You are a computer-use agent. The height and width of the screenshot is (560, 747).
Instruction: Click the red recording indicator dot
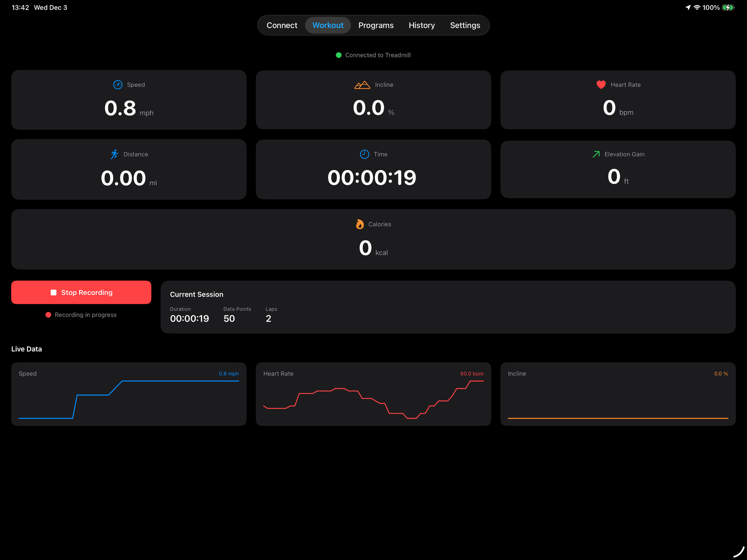(x=48, y=315)
